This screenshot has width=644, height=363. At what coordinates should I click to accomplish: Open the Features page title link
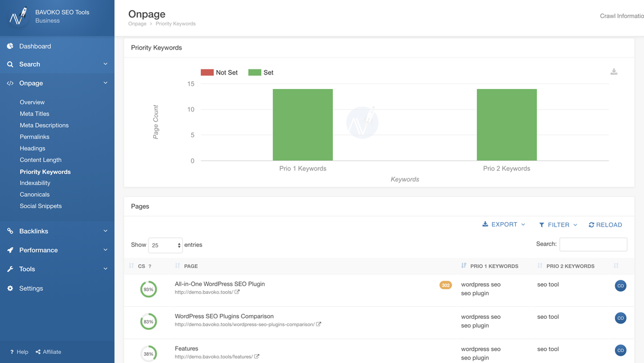pos(186,348)
